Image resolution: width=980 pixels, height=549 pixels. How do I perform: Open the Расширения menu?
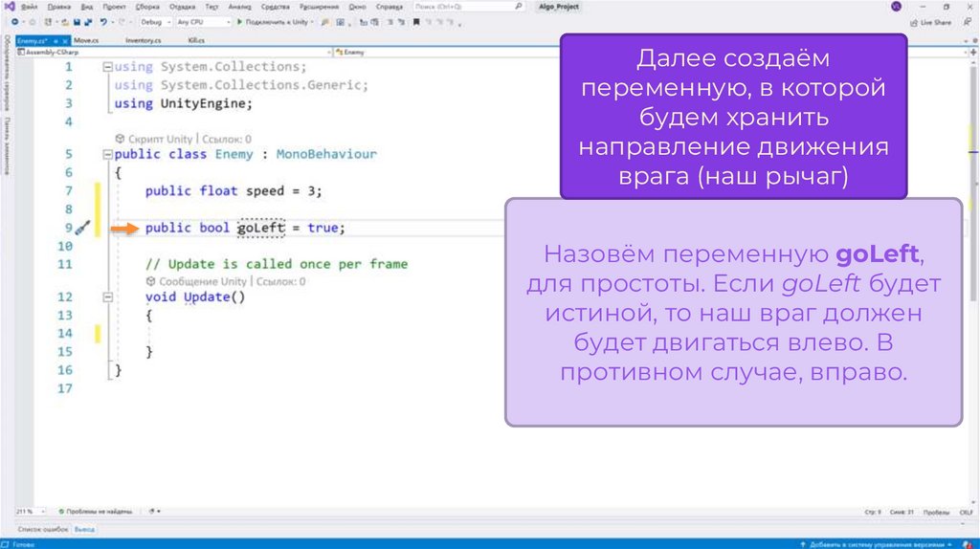point(320,7)
